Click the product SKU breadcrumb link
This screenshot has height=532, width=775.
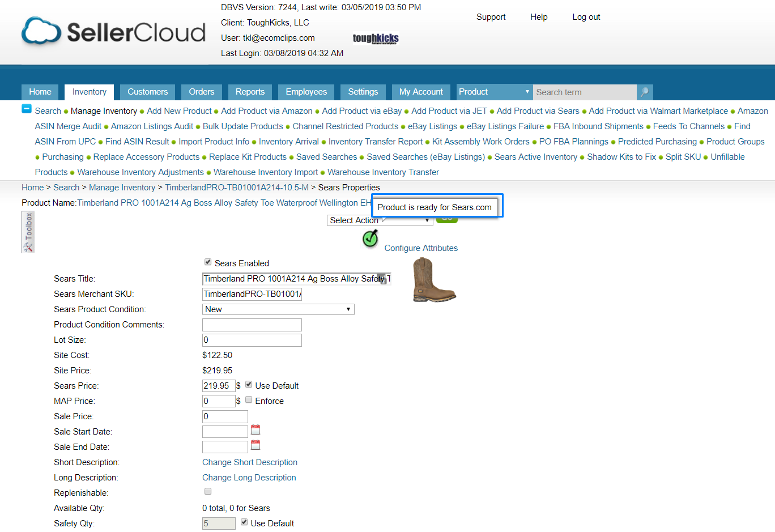pyautogui.click(x=237, y=188)
